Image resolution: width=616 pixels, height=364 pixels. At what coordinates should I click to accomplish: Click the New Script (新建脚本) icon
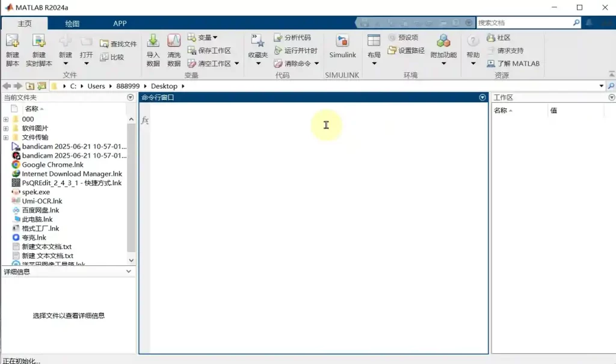click(x=13, y=42)
